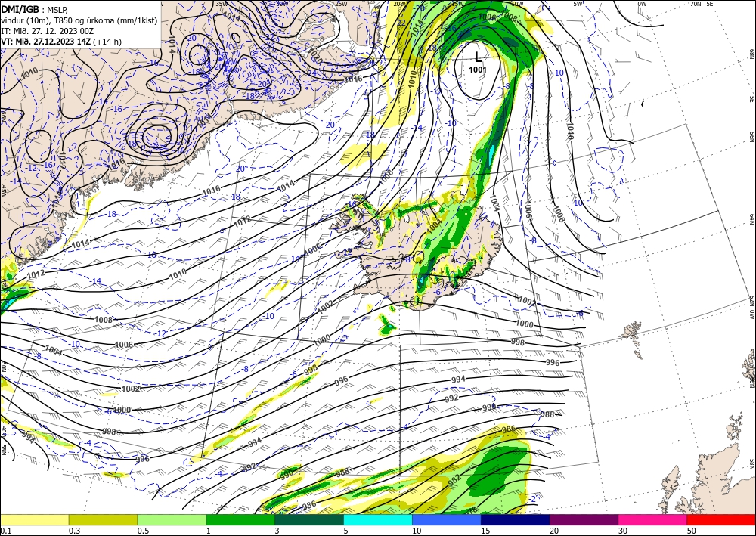
Task: Click the olive 0.3 mm legend swatch
Action: [x=103, y=520]
